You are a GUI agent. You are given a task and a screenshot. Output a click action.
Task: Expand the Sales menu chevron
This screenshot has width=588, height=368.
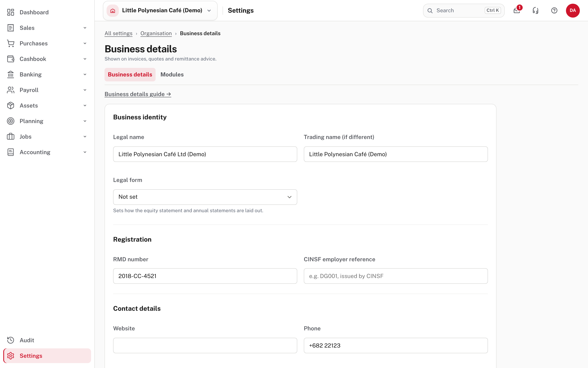coord(85,28)
